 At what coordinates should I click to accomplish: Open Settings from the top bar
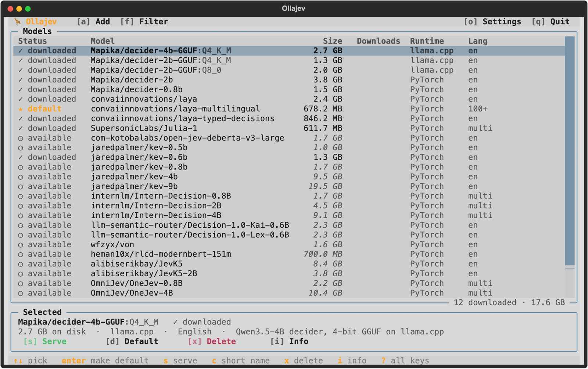[x=492, y=22]
